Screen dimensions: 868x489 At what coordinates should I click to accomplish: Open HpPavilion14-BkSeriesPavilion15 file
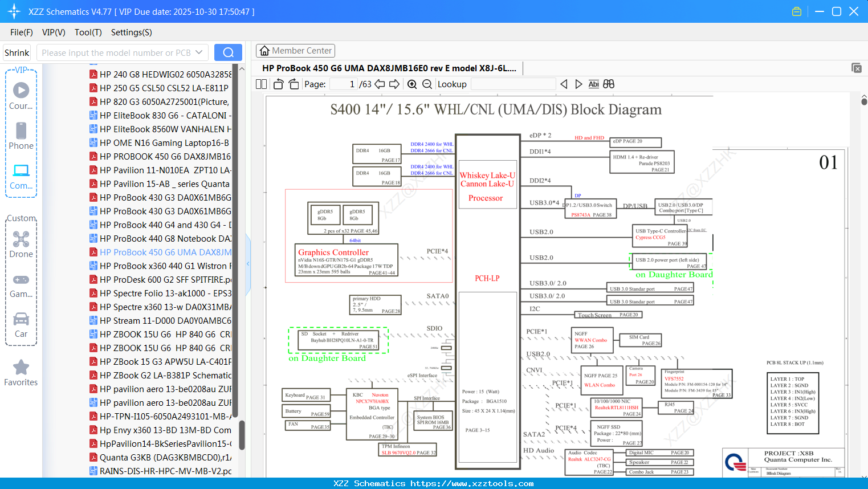[160, 443]
